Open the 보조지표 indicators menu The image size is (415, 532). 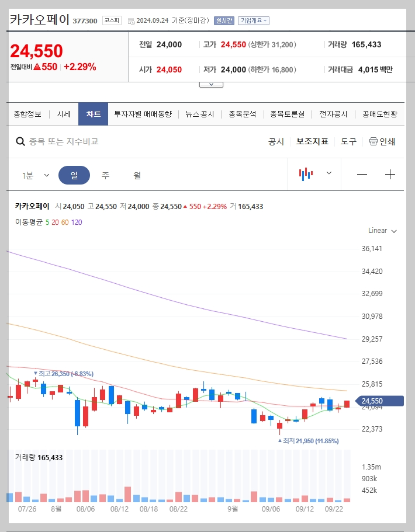(x=310, y=141)
